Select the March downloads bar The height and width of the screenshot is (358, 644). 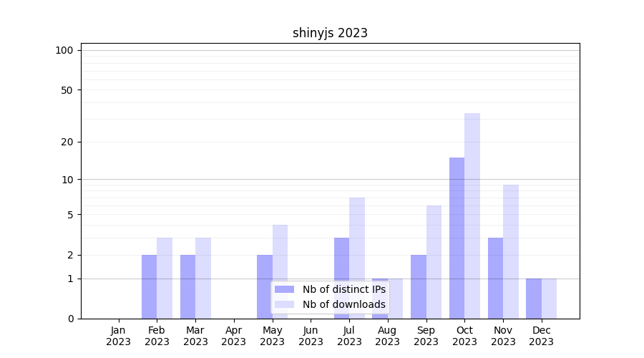click(203, 278)
